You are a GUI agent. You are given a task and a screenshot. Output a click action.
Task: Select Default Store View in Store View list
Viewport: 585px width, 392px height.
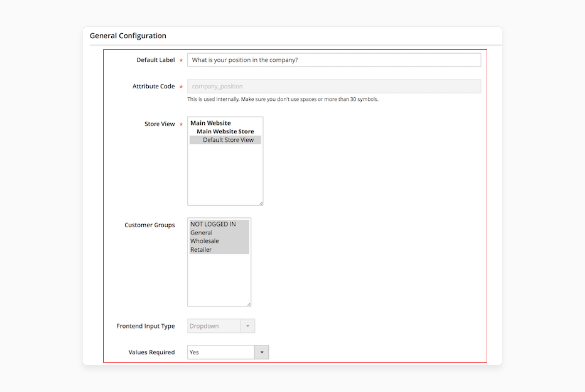[x=225, y=140]
